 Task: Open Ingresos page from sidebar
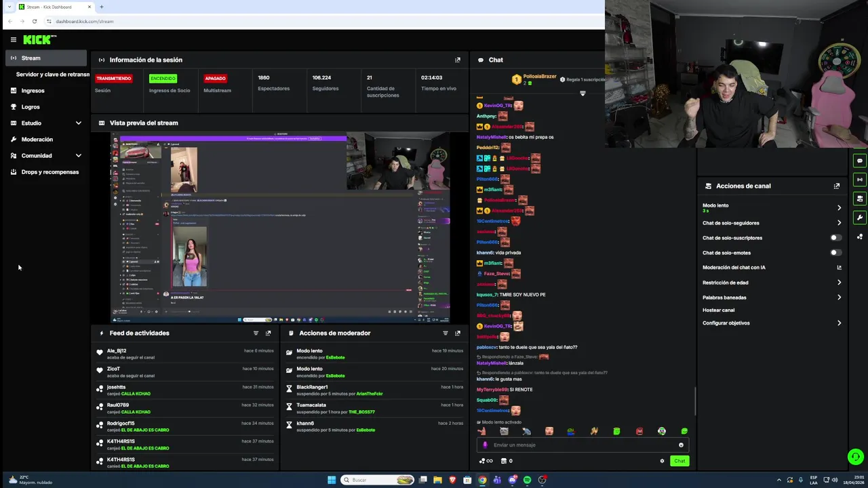(33, 91)
